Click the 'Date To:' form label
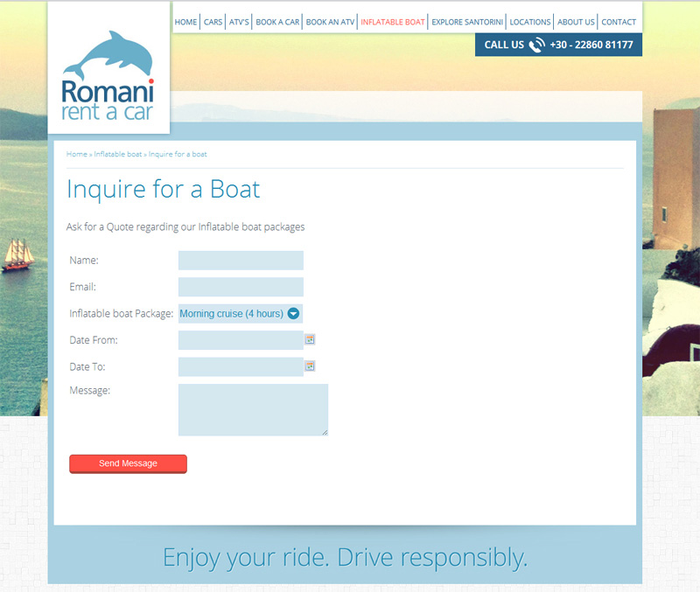 click(87, 366)
